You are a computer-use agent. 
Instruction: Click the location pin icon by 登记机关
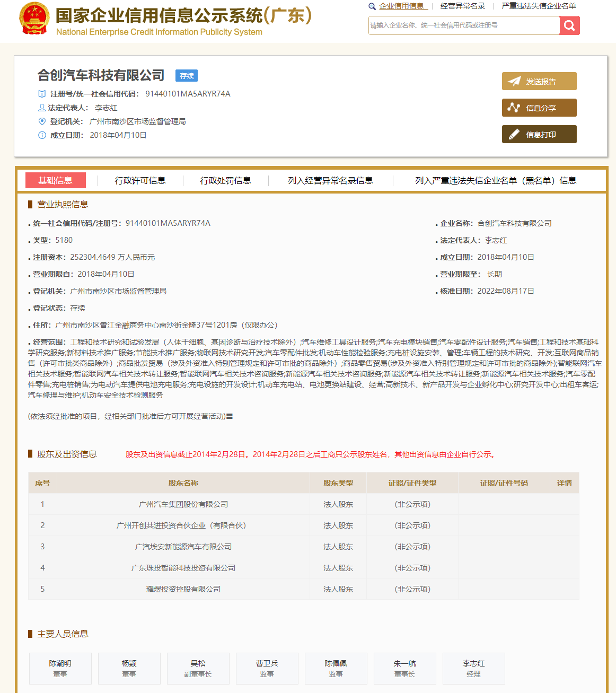[42, 121]
